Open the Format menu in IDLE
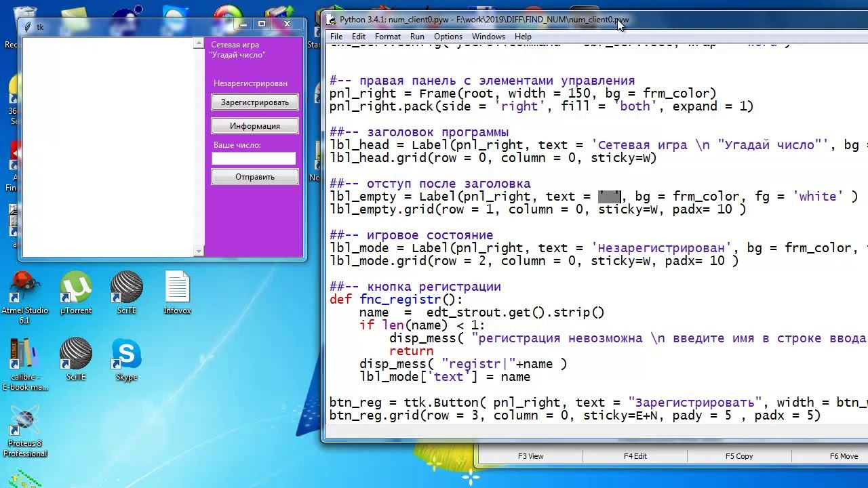This screenshot has width=868, height=488. (388, 37)
